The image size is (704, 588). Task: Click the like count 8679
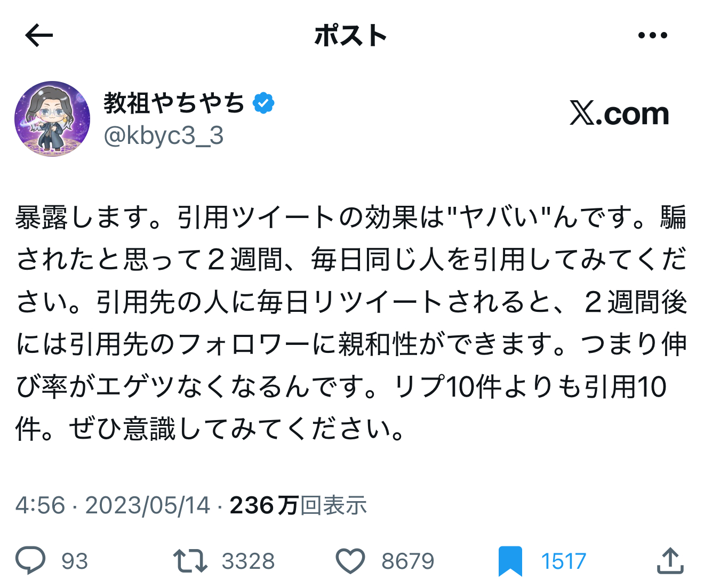pos(408,561)
